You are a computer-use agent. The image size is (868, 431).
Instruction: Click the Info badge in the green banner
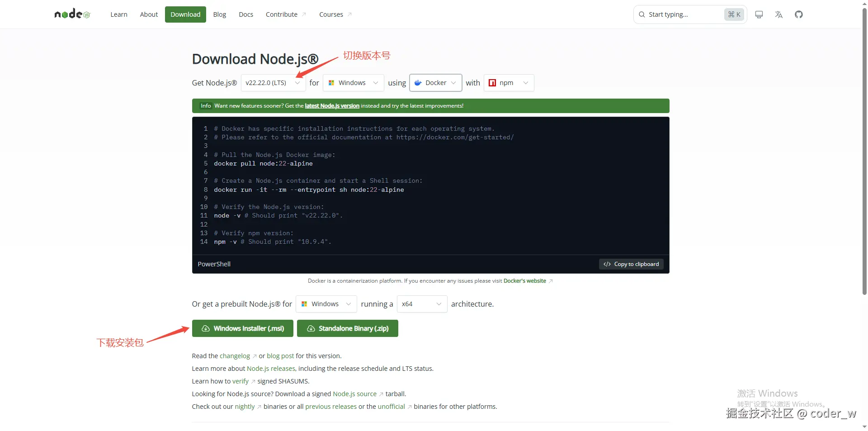[206, 106]
